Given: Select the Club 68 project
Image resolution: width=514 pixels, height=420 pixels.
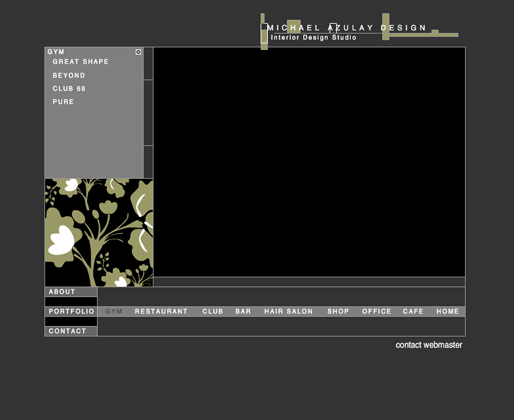Looking at the screenshot, I should pyautogui.click(x=69, y=89).
